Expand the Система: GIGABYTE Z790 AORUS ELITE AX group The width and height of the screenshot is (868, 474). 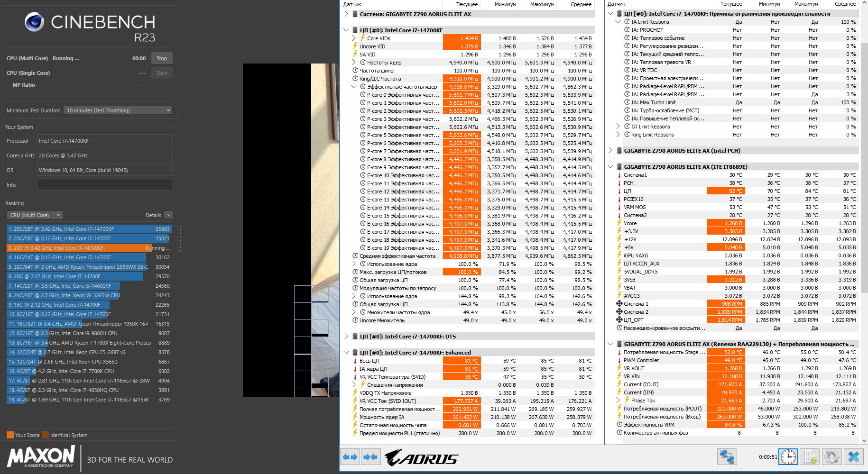(347, 14)
